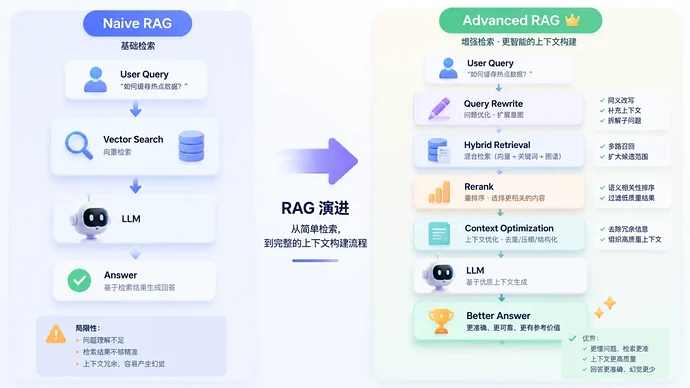Click 'User Query' heading in Naive RAG
The height and width of the screenshot is (388, 690).
click(144, 74)
